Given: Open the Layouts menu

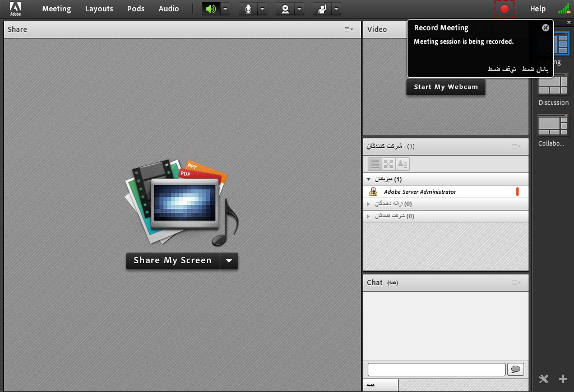Looking at the screenshot, I should pyautogui.click(x=99, y=9).
